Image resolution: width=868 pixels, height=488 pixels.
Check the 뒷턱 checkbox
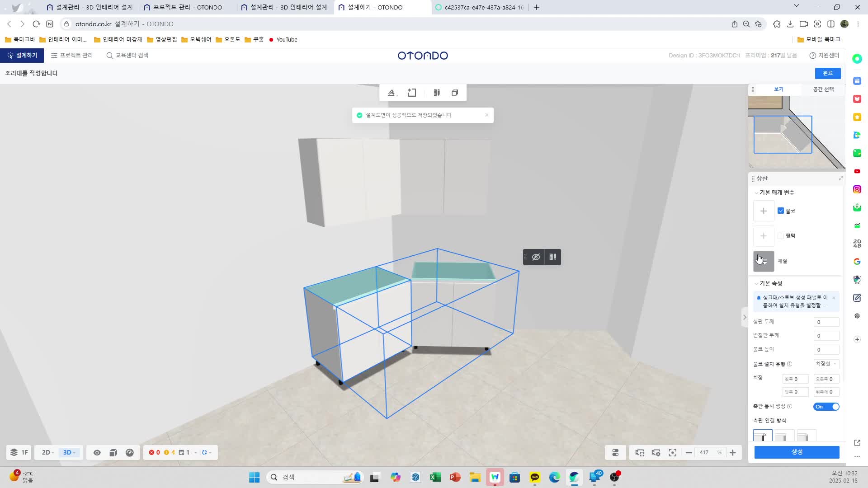(781, 236)
